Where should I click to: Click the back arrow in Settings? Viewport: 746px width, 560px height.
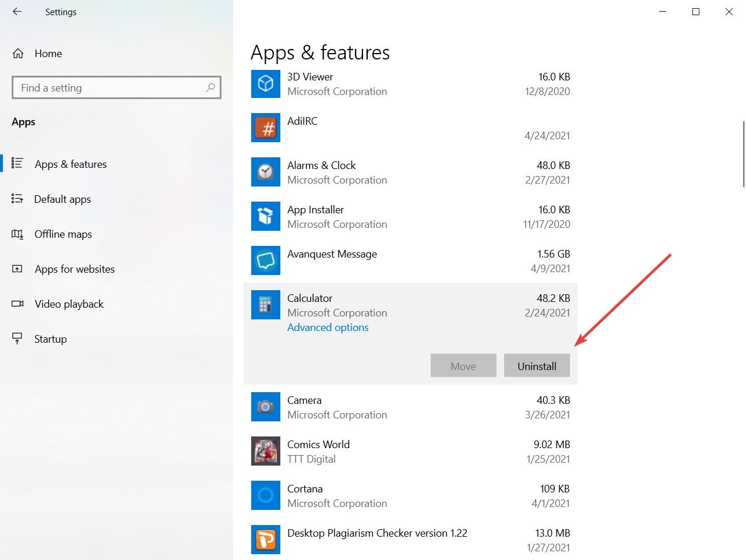17,12
